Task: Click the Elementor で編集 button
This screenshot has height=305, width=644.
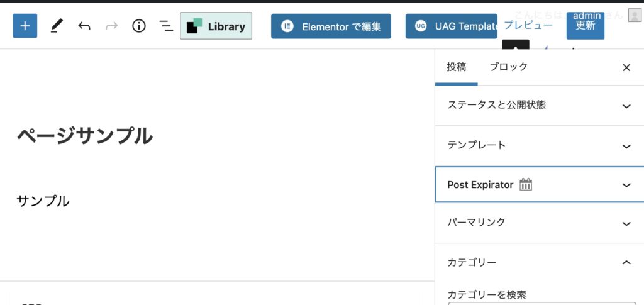Action: [x=331, y=26]
